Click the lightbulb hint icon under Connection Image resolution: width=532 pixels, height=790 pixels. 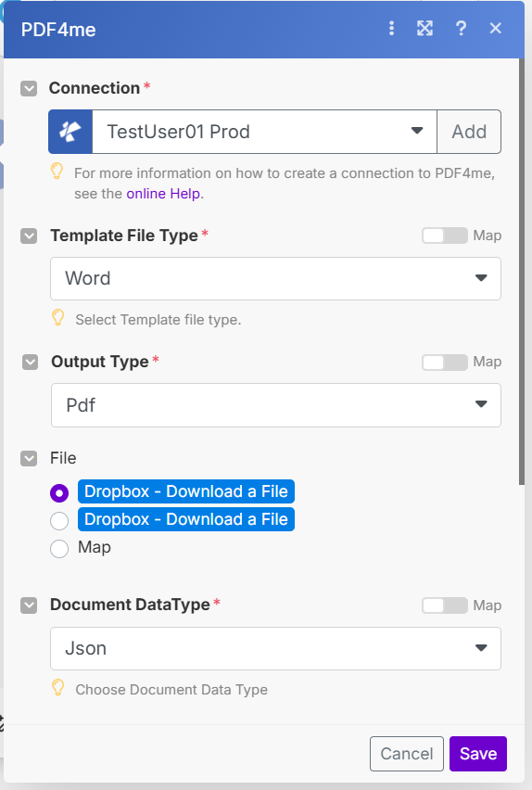tap(57, 172)
